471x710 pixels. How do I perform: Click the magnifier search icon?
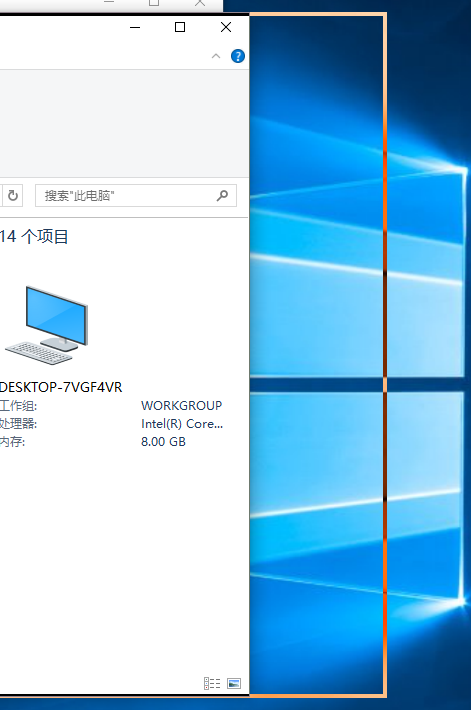coord(222,196)
